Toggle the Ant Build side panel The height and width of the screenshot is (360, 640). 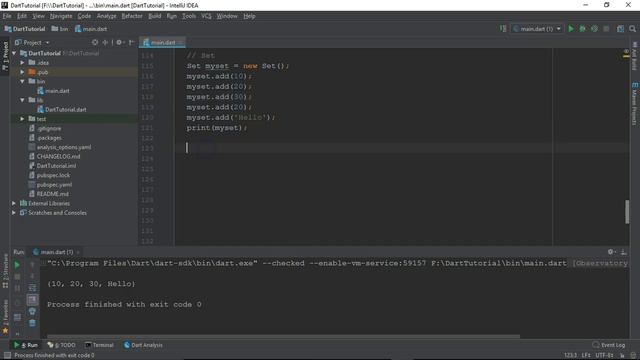pos(635,56)
